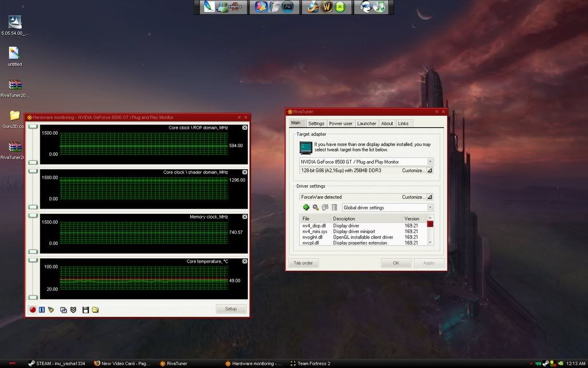This screenshot has height=368, width=588.
Task: Click the Tab order button
Action: click(x=303, y=263)
